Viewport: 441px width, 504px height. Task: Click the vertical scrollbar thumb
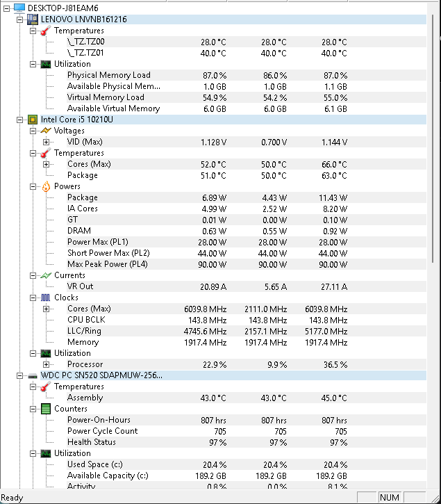(433, 138)
